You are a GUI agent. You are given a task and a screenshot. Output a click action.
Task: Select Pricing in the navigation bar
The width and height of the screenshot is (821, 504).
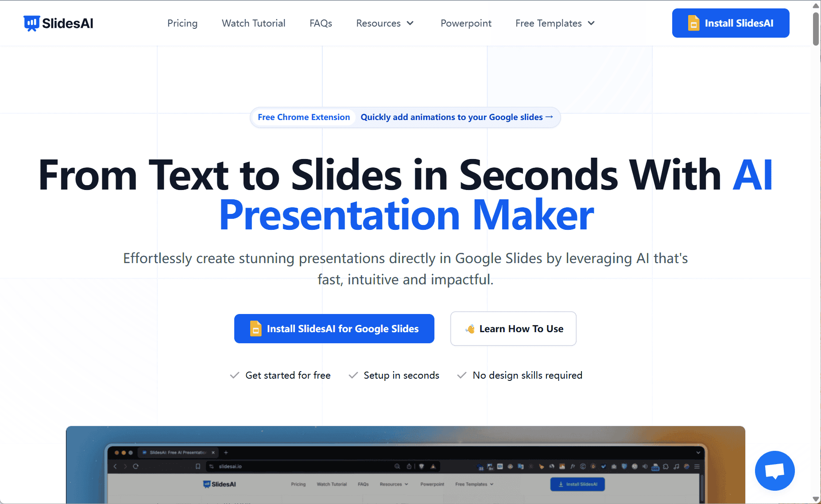[x=182, y=23]
